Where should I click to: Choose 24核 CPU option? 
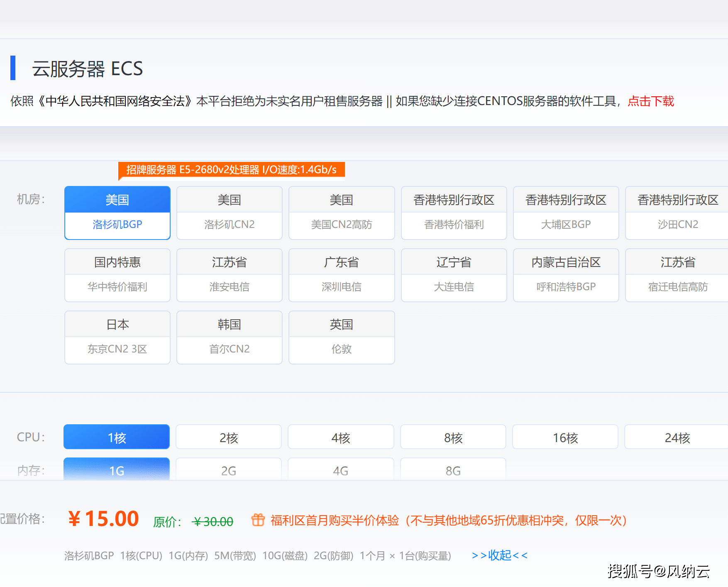[677, 437]
